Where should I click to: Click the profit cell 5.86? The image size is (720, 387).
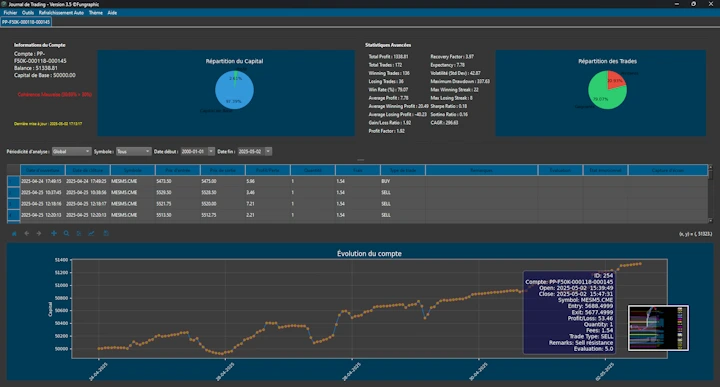[x=268, y=181]
